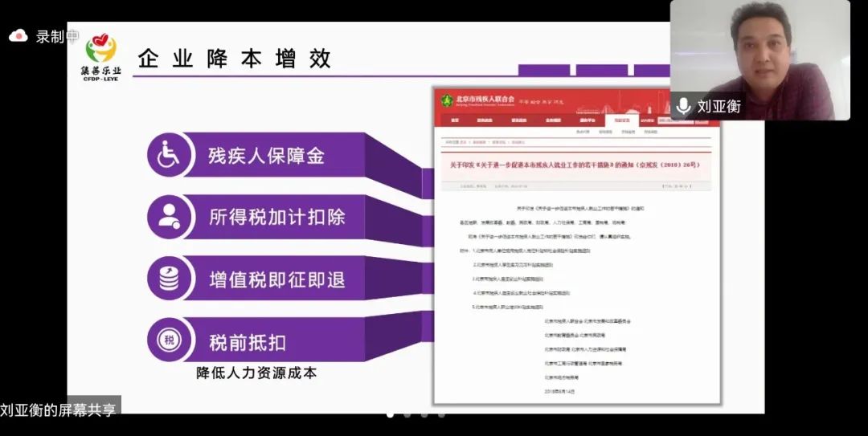Screen dimensions: 868x436
Task: Click the wheelchair accessibility icon
Action: point(170,154)
